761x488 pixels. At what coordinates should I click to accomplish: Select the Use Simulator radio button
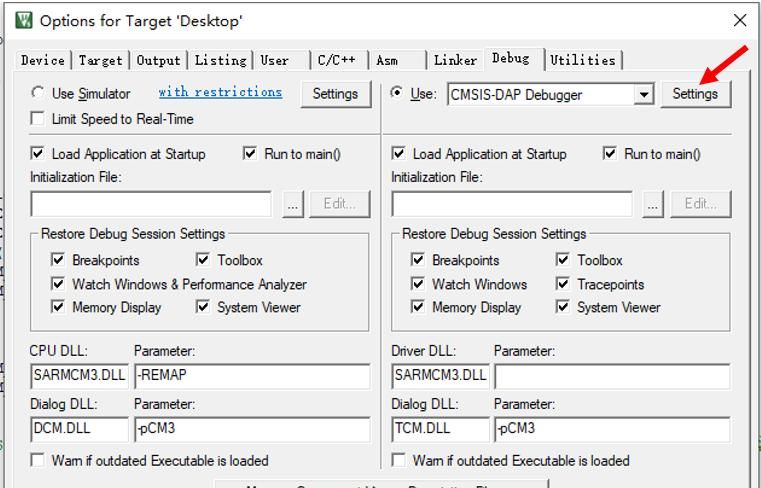pyautogui.click(x=38, y=93)
